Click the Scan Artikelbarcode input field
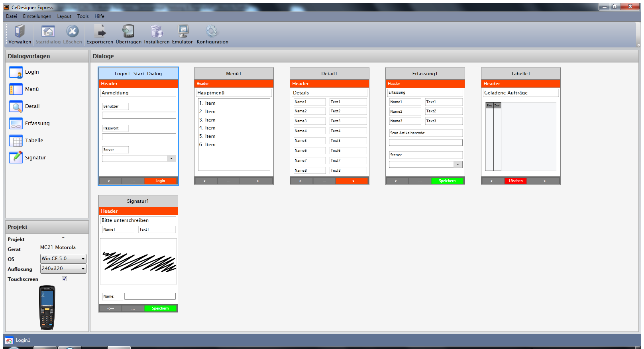 coord(426,143)
